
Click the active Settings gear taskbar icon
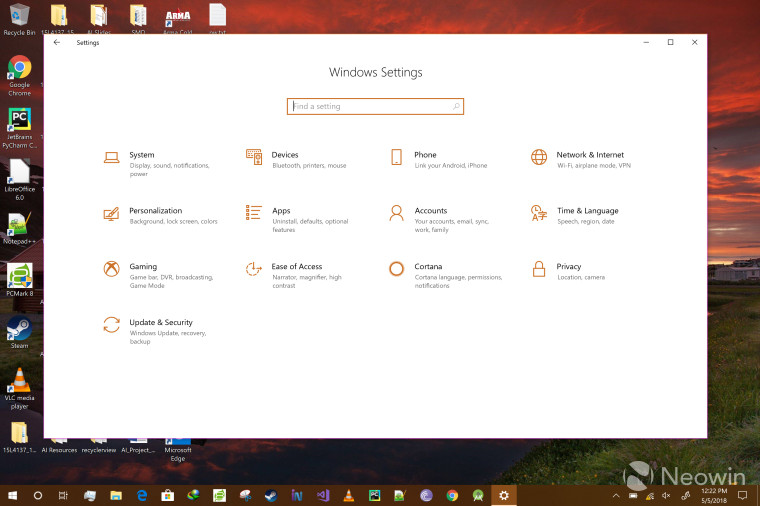click(x=504, y=495)
